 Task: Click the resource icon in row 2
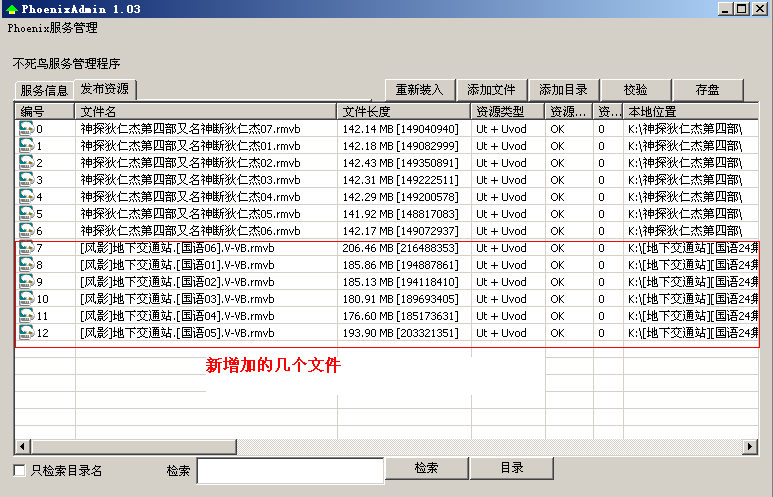click(26, 163)
